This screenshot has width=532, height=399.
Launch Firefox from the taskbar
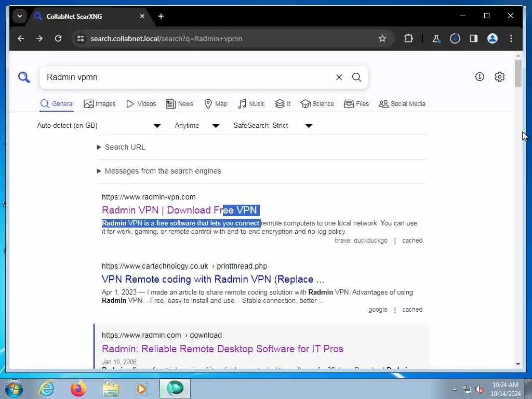pyautogui.click(x=78, y=389)
